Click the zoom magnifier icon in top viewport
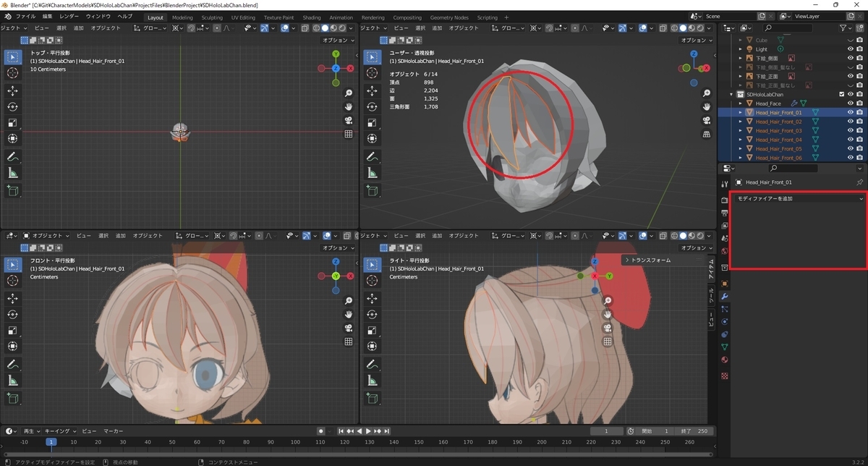Viewport: 868px width, 466px height. tap(348, 93)
